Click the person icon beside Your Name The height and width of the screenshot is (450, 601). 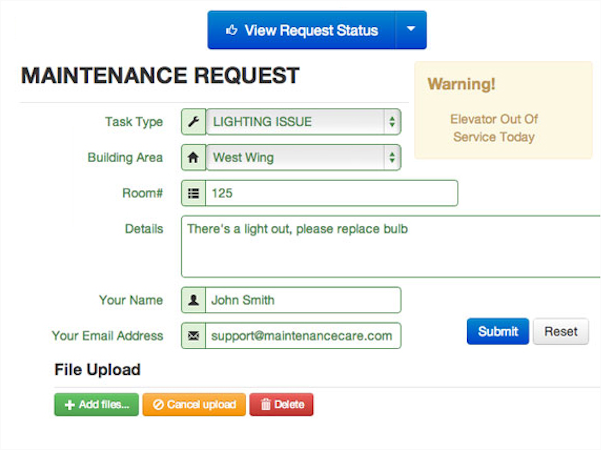point(193,300)
